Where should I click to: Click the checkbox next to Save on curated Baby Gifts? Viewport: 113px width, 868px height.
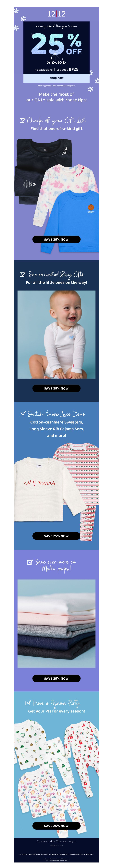tap(23, 274)
